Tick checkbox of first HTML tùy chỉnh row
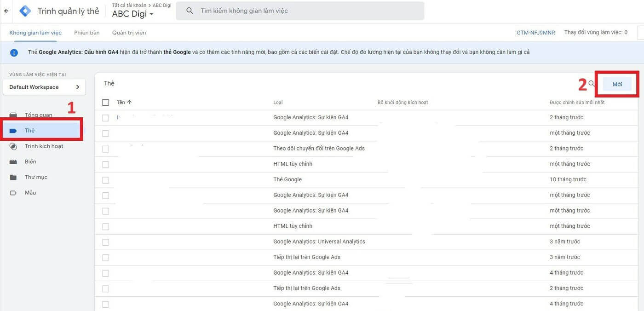644x311 pixels. tap(106, 165)
